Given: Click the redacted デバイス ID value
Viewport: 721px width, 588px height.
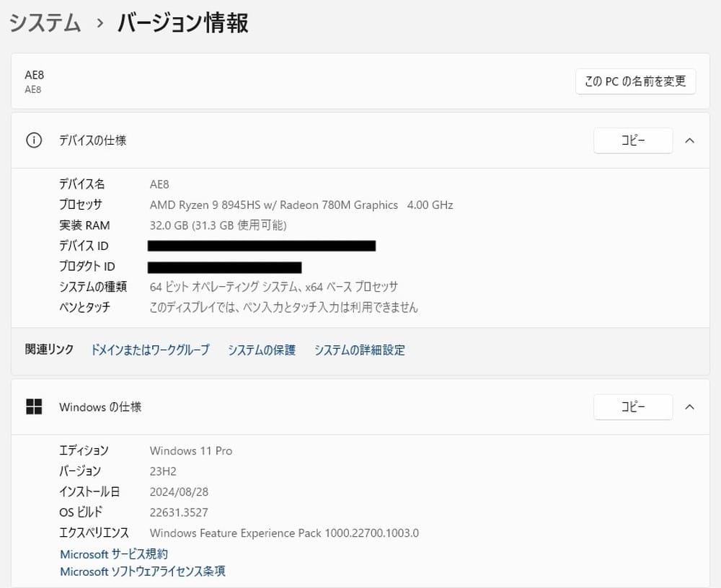Looking at the screenshot, I should point(261,246).
